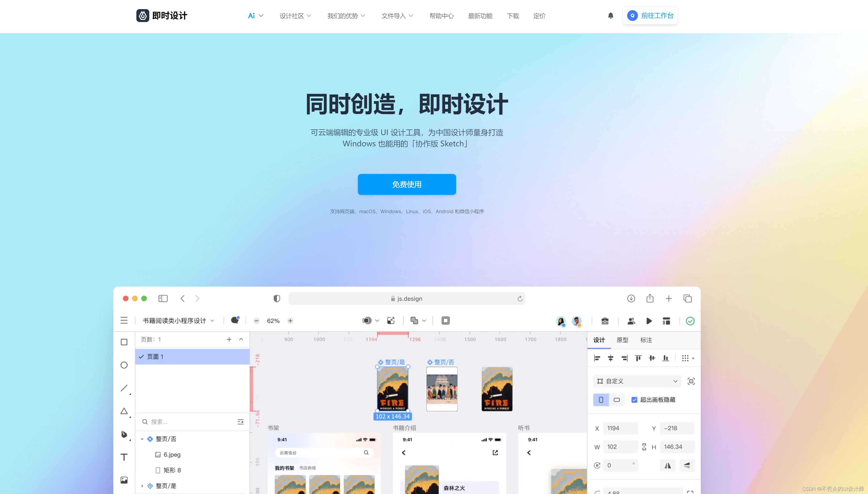
Task: Click the 前往工作台 button
Action: [650, 16]
